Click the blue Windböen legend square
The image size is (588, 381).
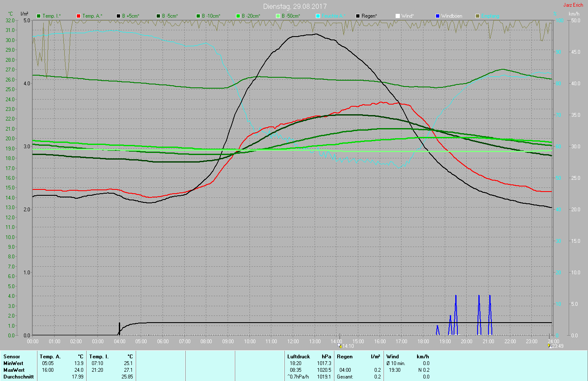[438, 16]
